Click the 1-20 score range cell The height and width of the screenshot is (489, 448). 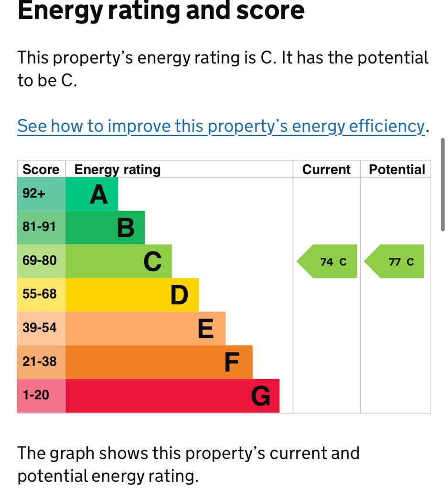coord(42,396)
